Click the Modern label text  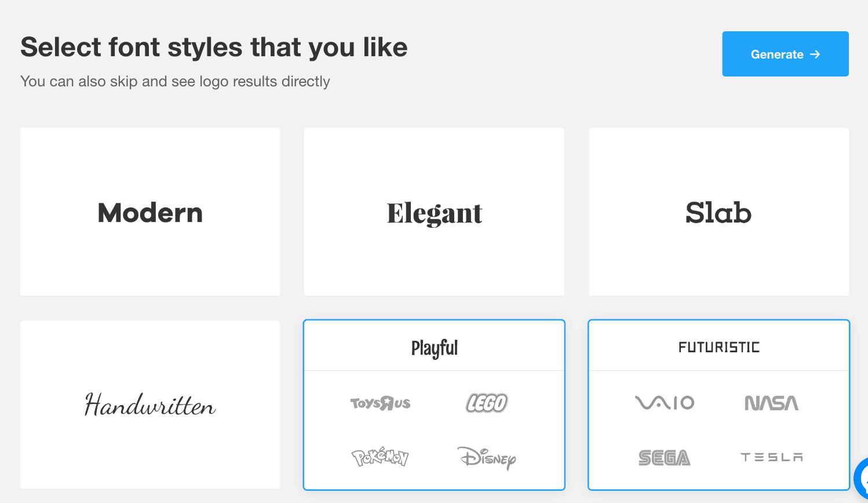tap(150, 213)
